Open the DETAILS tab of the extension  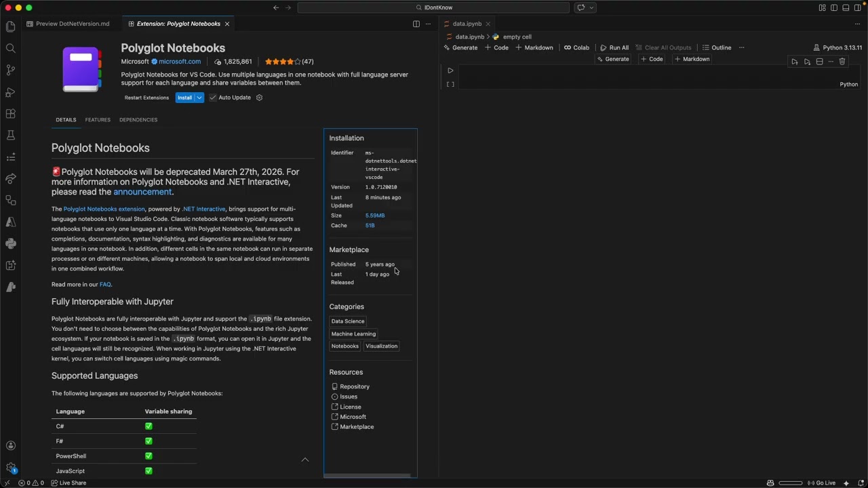[x=66, y=120]
